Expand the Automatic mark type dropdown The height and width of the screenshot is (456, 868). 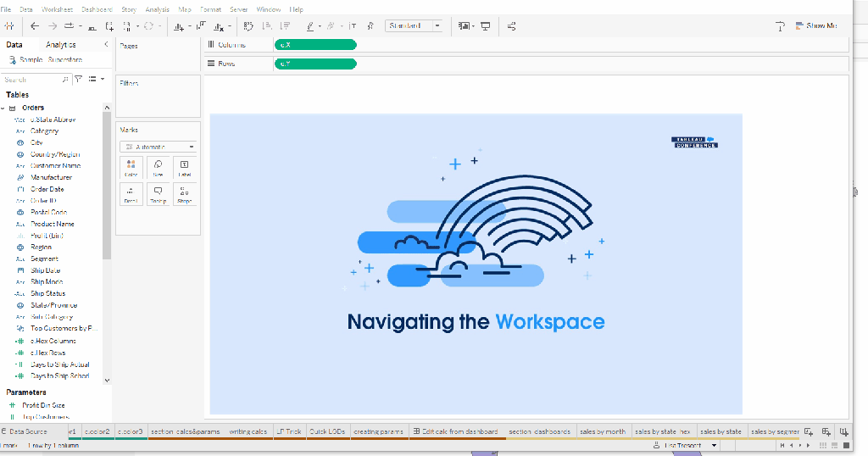point(158,147)
